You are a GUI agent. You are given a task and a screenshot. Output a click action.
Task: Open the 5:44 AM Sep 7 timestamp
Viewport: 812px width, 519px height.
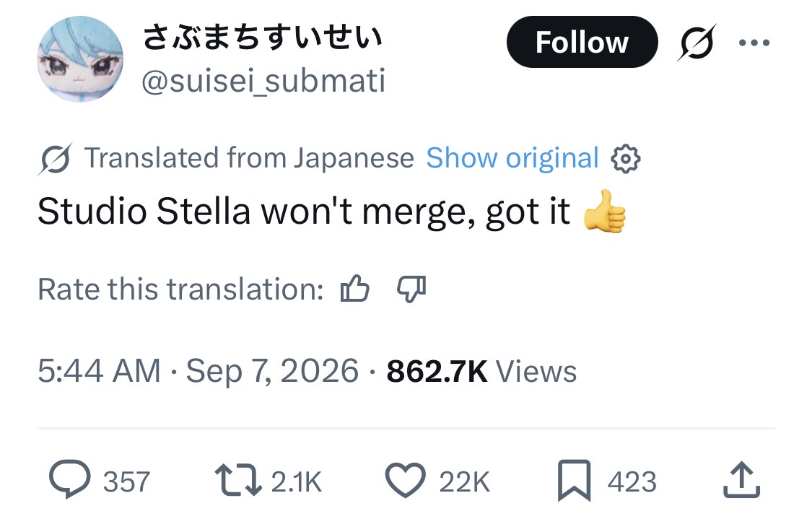pos(198,371)
